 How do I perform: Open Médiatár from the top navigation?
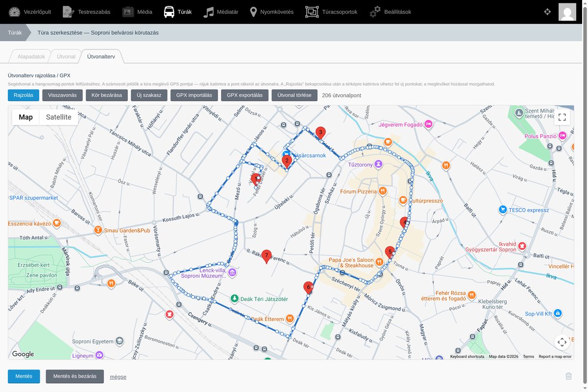221,12
